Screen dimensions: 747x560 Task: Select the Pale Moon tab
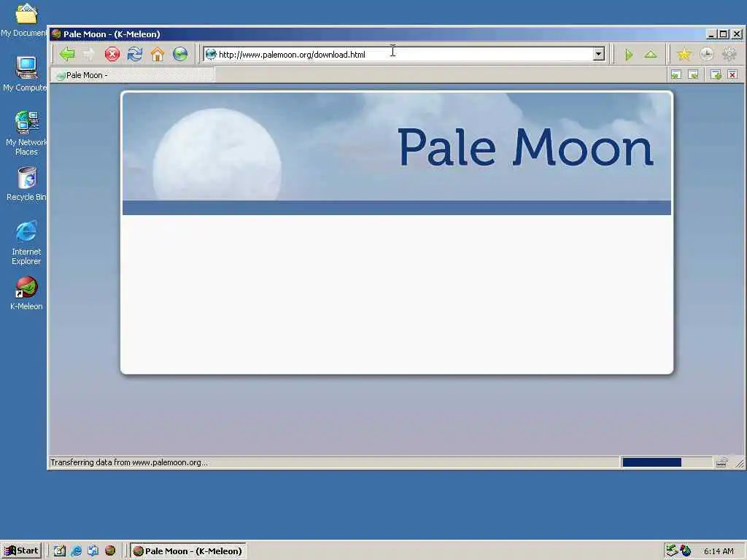[133, 75]
